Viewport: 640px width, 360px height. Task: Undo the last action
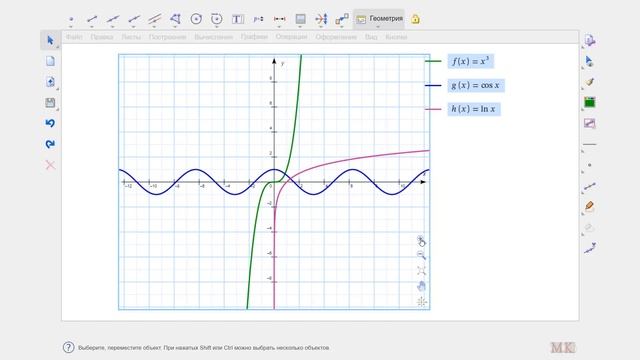tap(50, 123)
